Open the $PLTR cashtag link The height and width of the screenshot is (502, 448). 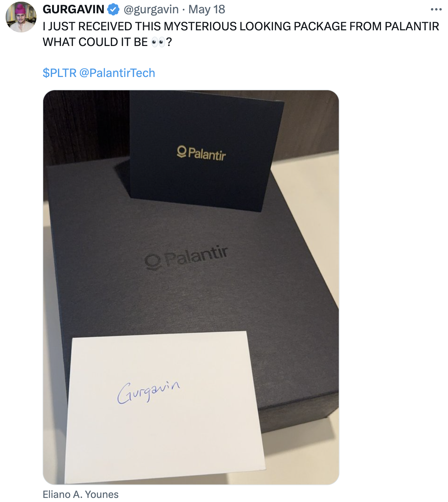[60, 73]
